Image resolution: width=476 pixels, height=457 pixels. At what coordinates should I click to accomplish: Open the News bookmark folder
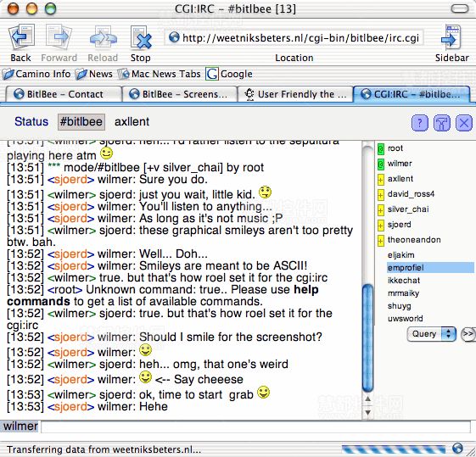pyautogui.click(x=94, y=74)
